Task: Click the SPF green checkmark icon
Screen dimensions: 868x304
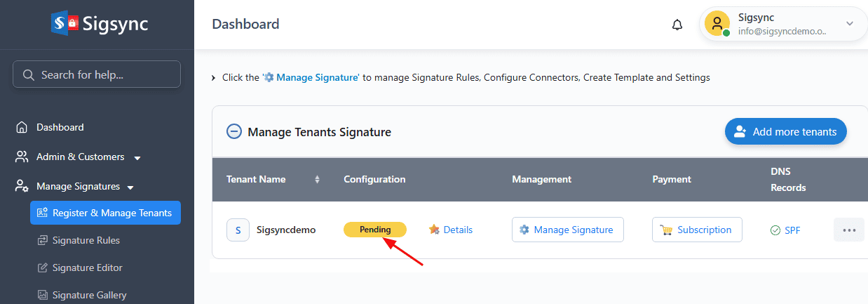Action: click(775, 230)
